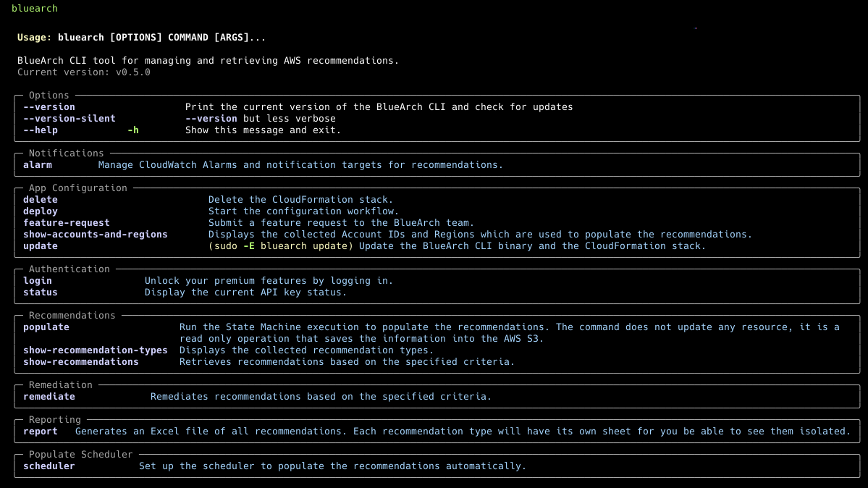Click the report command under Reporting
Image resolution: width=868 pixels, height=488 pixels.
(x=41, y=431)
